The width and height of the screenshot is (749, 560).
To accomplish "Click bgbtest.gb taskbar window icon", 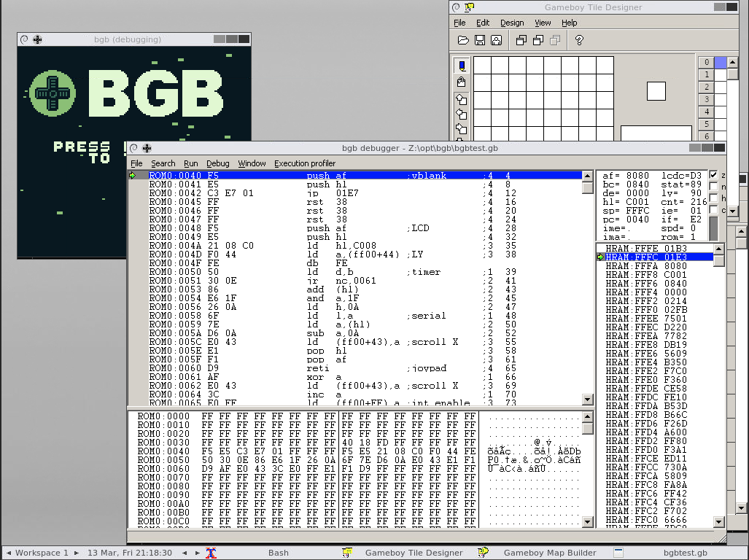I will pyautogui.click(x=618, y=553).
